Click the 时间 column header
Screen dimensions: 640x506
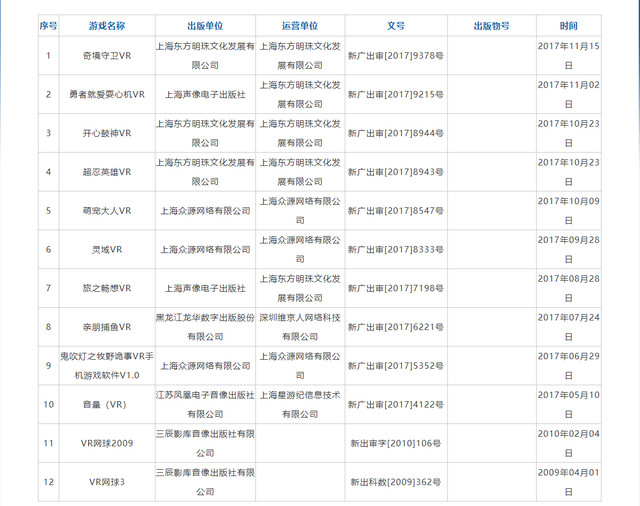point(569,26)
